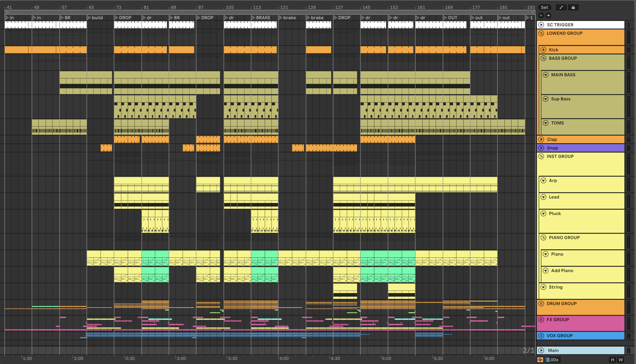The image size is (636, 364).
Task: Collapse the String track arrow
Action: (543, 287)
